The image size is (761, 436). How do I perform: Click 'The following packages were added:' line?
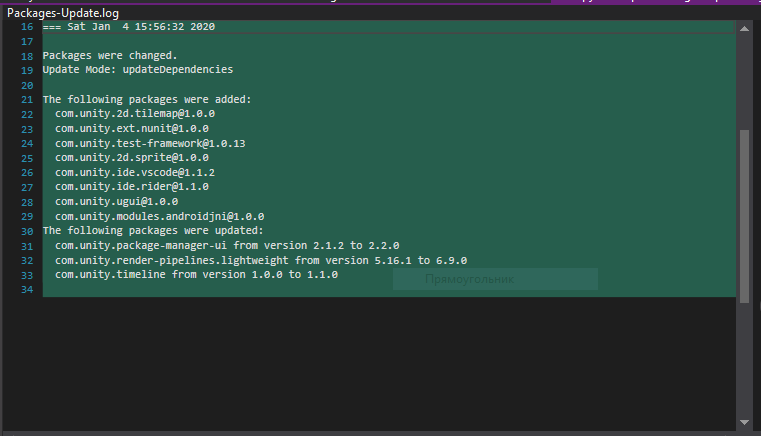(x=147, y=100)
